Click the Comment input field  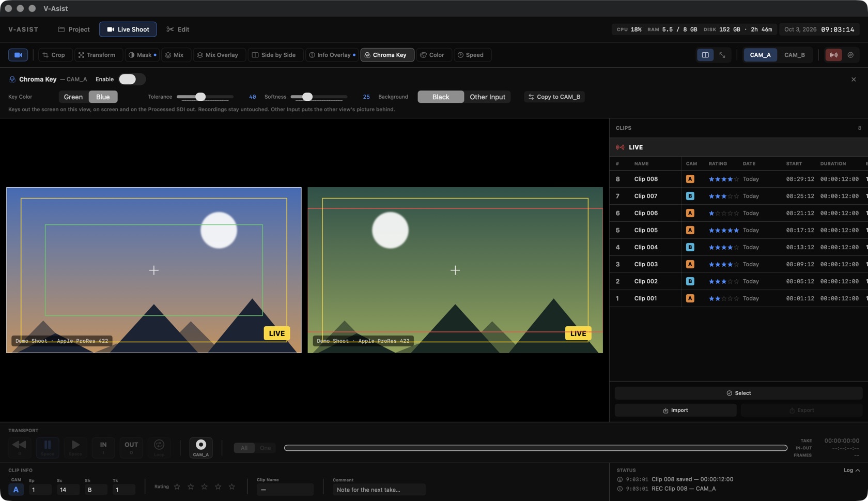click(379, 490)
